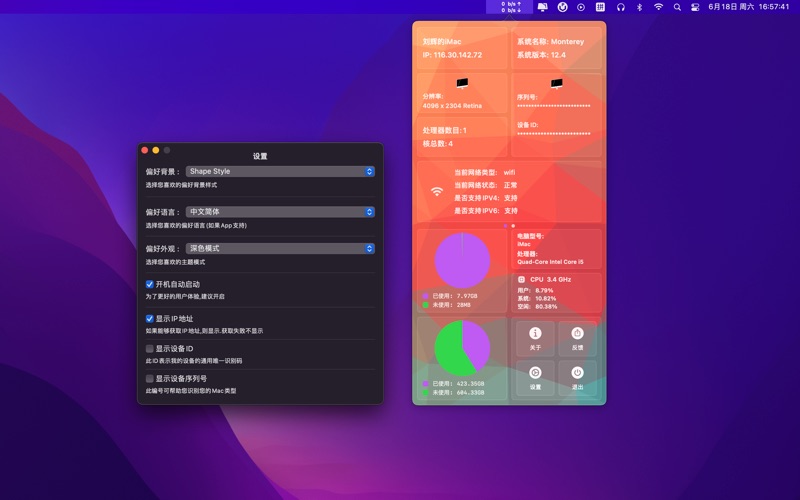800x500 pixels.
Task: Open 偏好背景 Shape Style dropdown
Action: (x=280, y=171)
